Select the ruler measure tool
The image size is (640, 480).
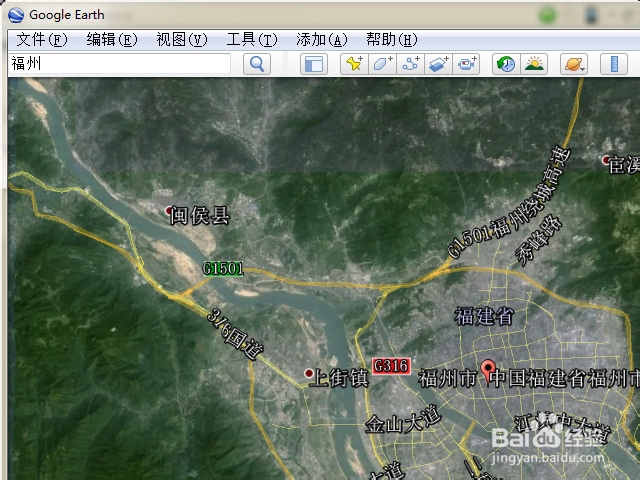[x=614, y=64]
